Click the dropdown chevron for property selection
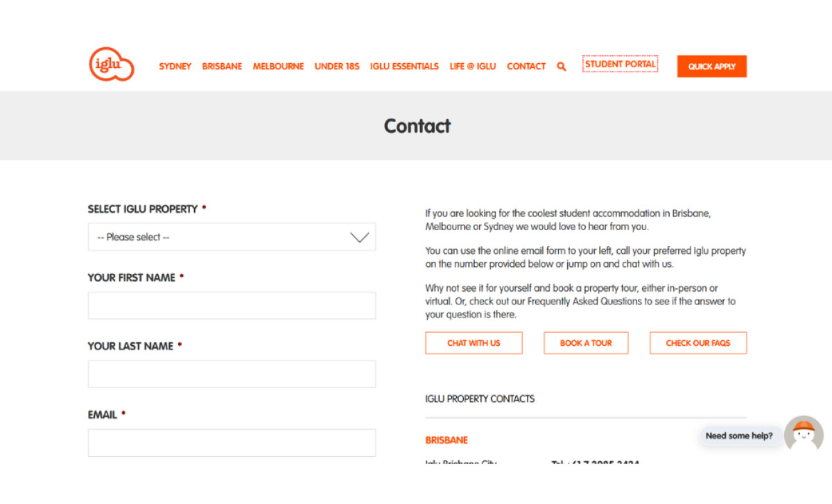The image size is (832, 504). point(359,236)
